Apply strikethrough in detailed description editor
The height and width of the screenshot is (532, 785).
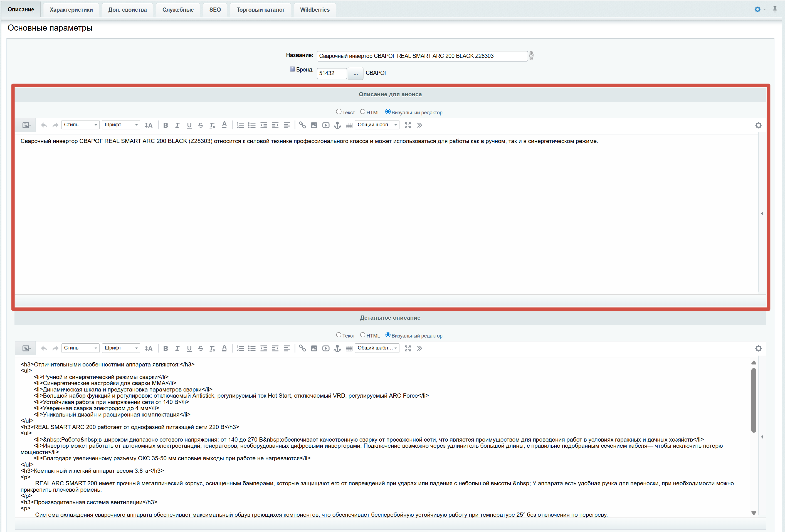coord(201,349)
